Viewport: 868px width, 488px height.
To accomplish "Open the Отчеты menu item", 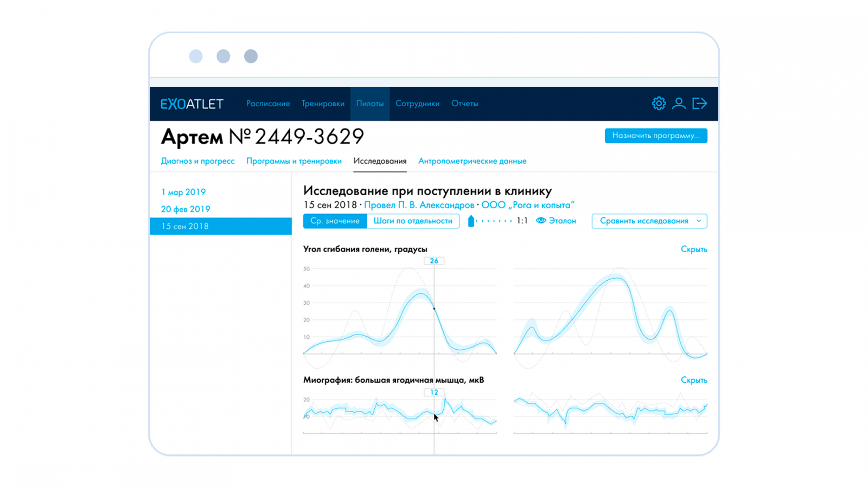I will click(464, 104).
